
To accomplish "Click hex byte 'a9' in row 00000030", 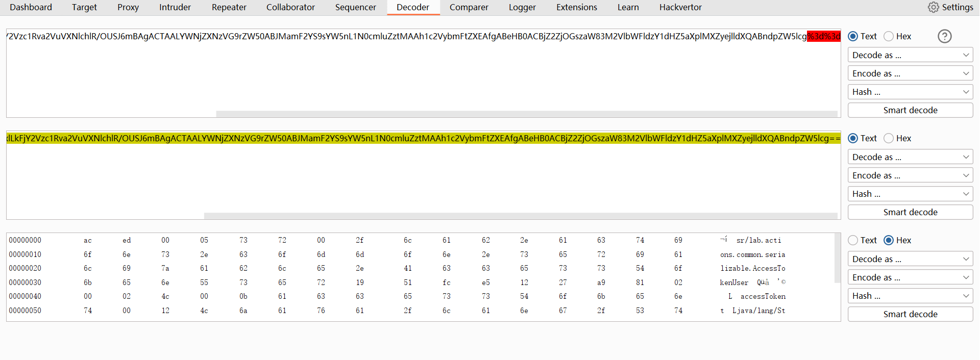I will 601,282.
